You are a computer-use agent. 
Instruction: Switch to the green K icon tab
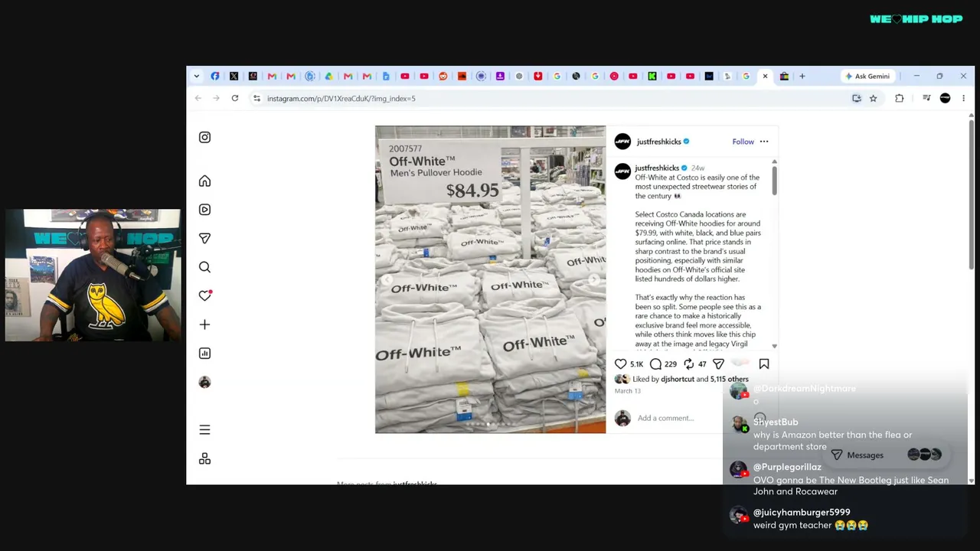652,77
